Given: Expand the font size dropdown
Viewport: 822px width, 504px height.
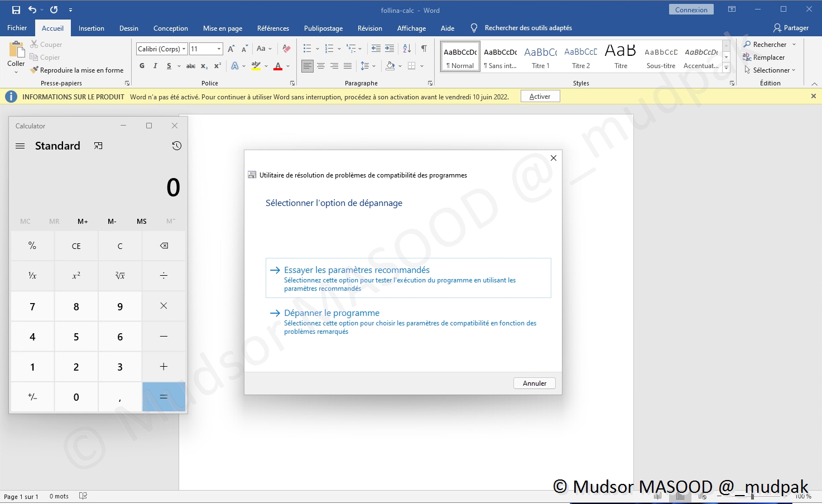Looking at the screenshot, I should (x=219, y=49).
